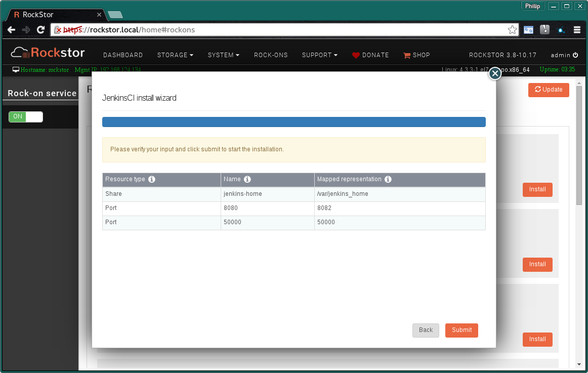This screenshot has width=588, height=373.
Task: Go forward in browser history
Action: (26, 30)
